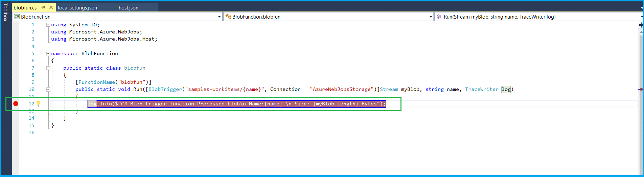The height and width of the screenshot is (177, 644).
Task: Click the namespace keyword on line 5
Action: coord(65,53)
